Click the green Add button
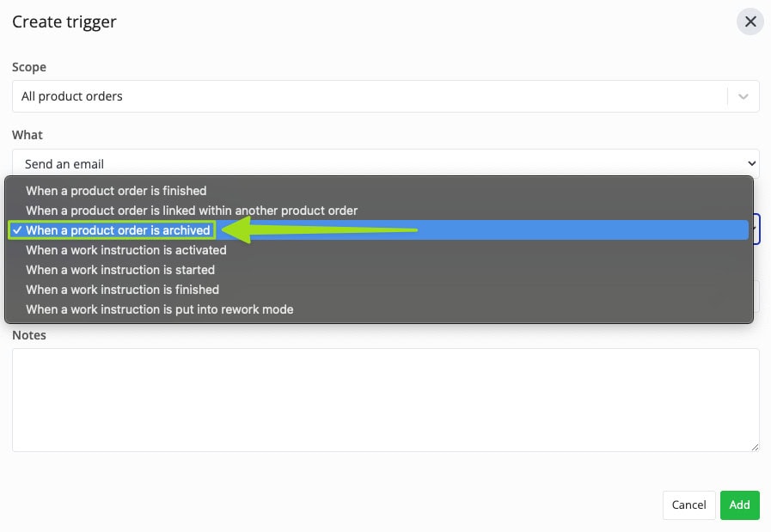This screenshot has width=771, height=532. [739, 505]
